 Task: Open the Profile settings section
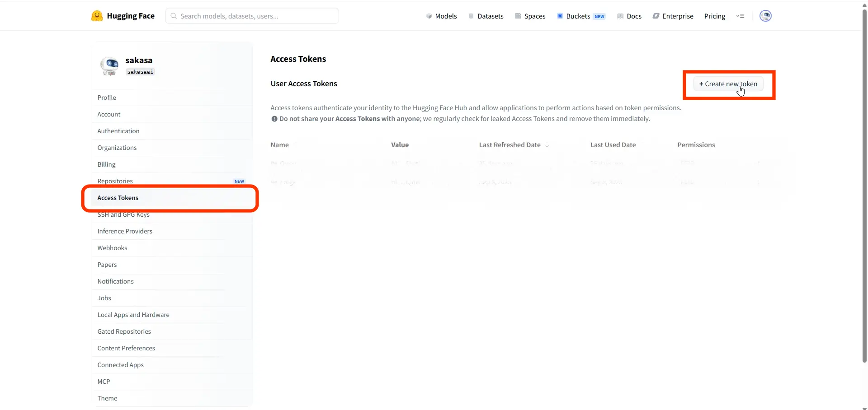[x=172, y=98]
